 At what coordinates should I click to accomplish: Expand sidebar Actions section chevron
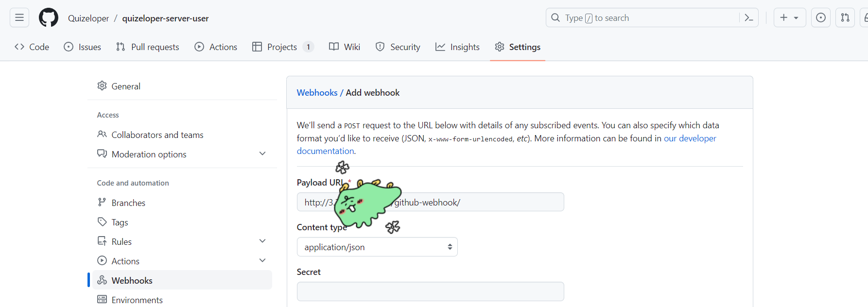[262, 261]
